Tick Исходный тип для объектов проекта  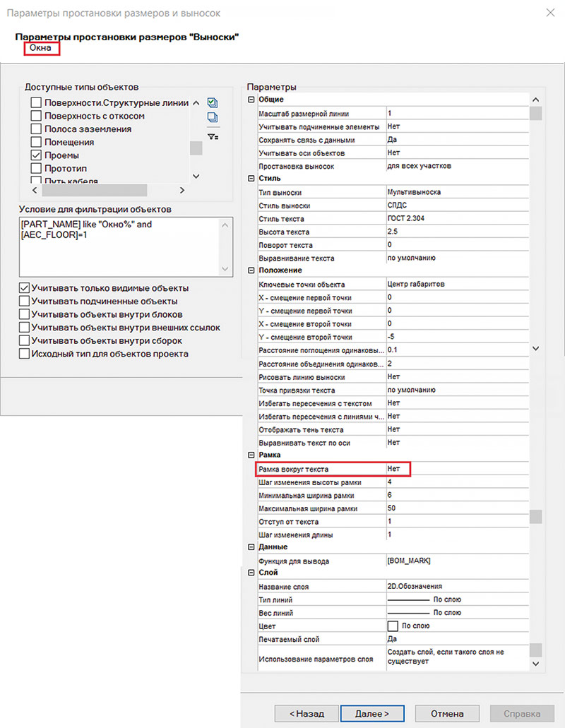pyautogui.click(x=25, y=354)
